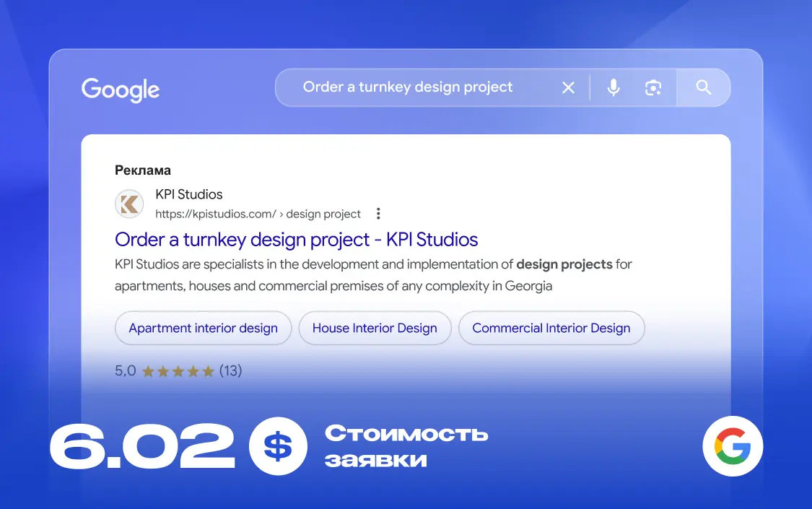The width and height of the screenshot is (812, 509).
Task: Click the kpistudios.com URL
Action: click(x=217, y=214)
